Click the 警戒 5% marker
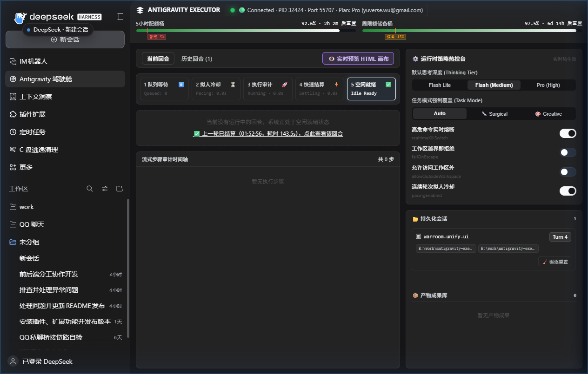 coord(157,37)
